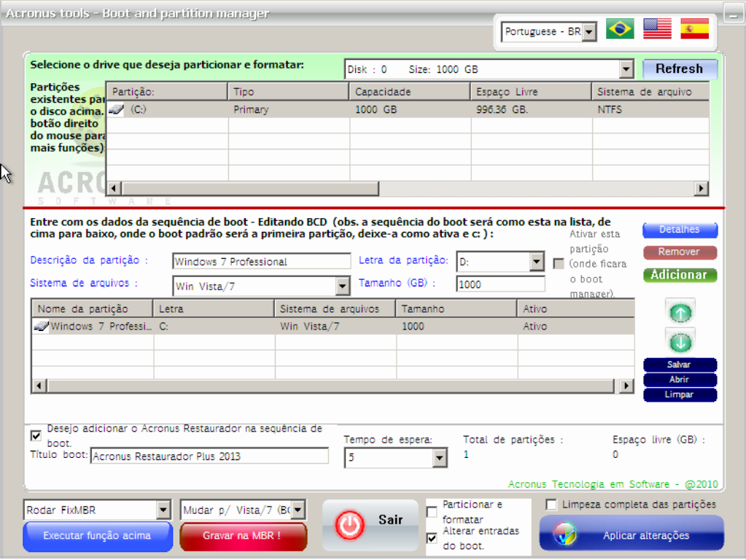
Task: Click right arrow of boot list scrollbar
Action: click(x=626, y=386)
